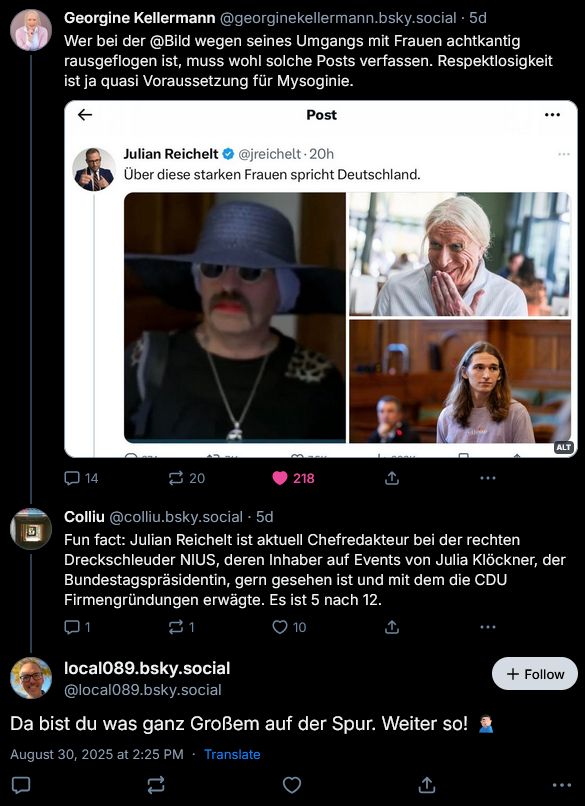
Task: Follow local089.bsky.social
Action: click(535, 674)
